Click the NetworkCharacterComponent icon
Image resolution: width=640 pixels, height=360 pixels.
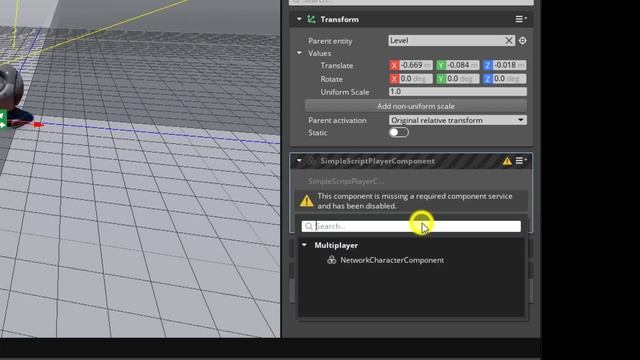coord(331,260)
